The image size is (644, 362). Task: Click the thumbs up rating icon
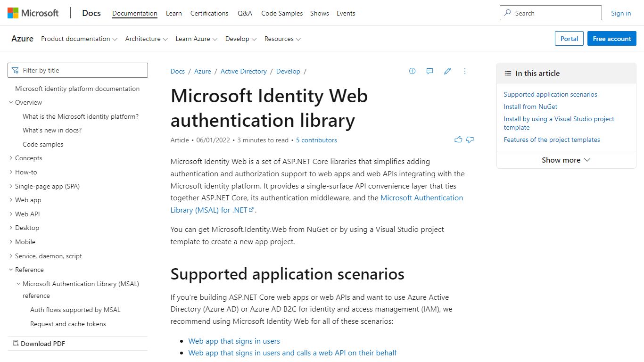pos(458,140)
